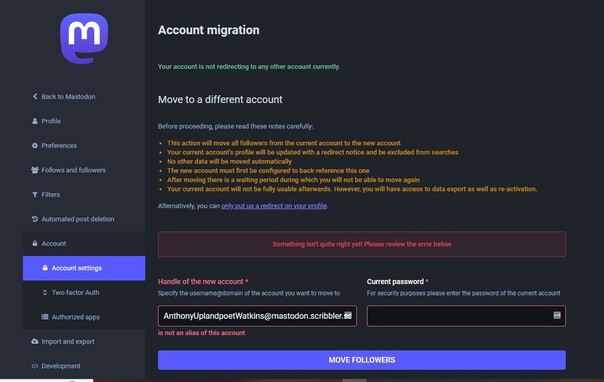This screenshot has width=604, height=382.
Task: Follow the only put up a redirect link
Action: [x=274, y=206]
